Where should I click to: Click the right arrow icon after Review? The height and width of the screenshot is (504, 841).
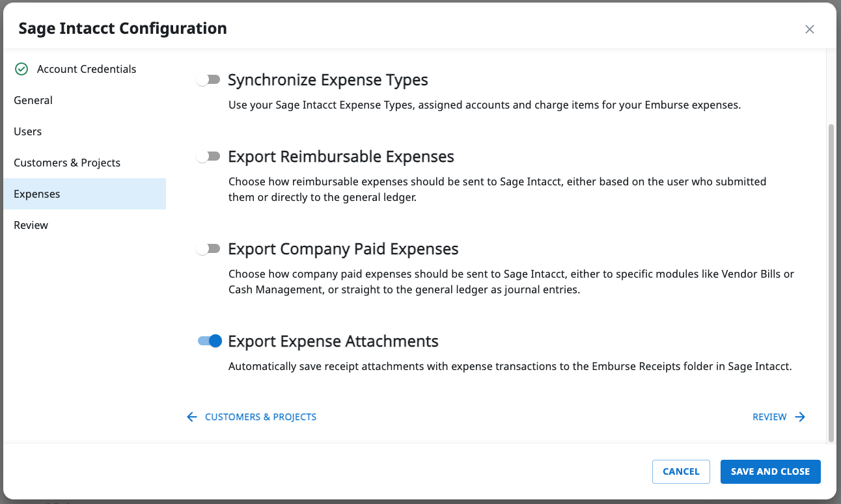(x=800, y=417)
